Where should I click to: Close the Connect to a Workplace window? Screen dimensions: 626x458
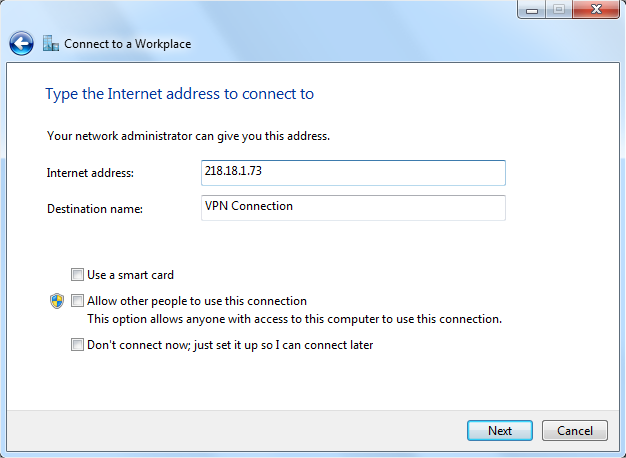click(x=594, y=11)
